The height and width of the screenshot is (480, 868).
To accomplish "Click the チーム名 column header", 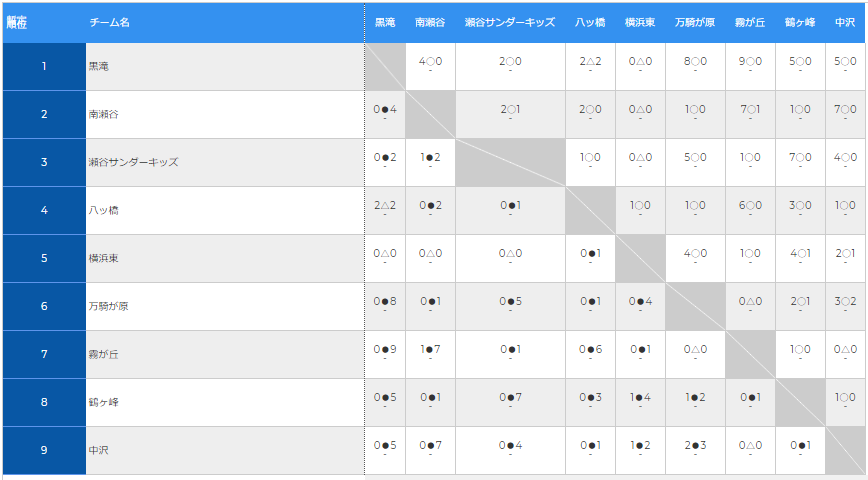I will click(x=110, y=22).
